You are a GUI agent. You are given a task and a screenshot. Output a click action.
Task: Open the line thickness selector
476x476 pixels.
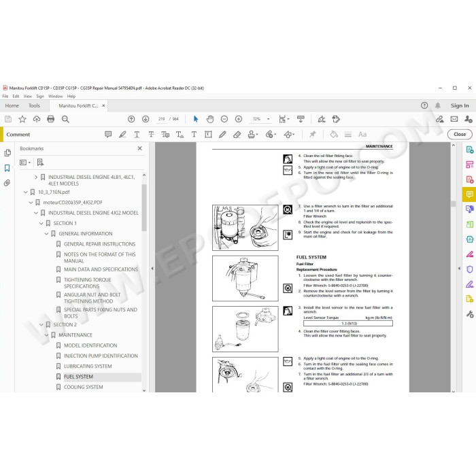[348, 134]
